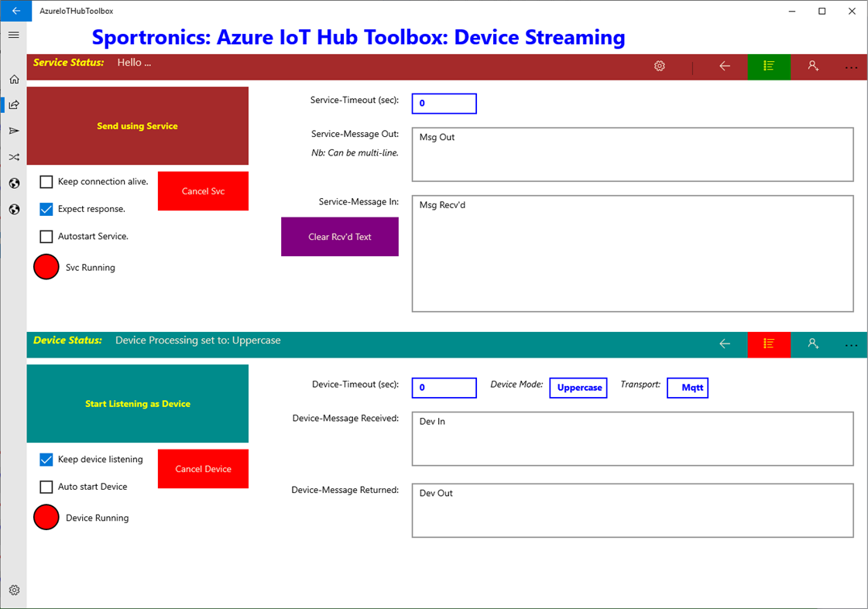The height and width of the screenshot is (609, 868).
Task: Open the hamburger navigation menu
Action: pyautogui.click(x=14, y=35)
